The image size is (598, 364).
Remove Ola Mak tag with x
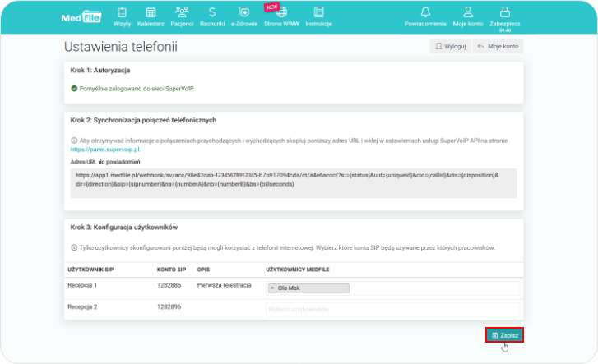(x=272, y=288)
